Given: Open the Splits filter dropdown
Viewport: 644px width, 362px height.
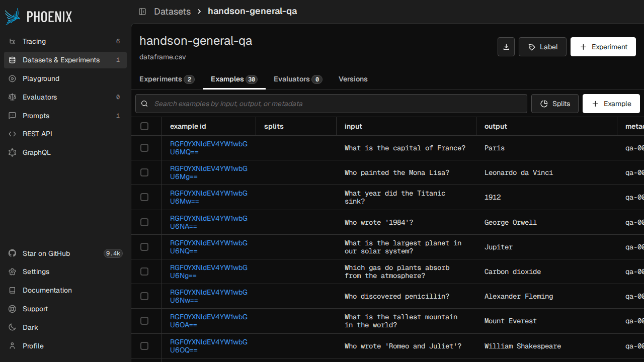Looking at the screenshot, I should (554, 104).
